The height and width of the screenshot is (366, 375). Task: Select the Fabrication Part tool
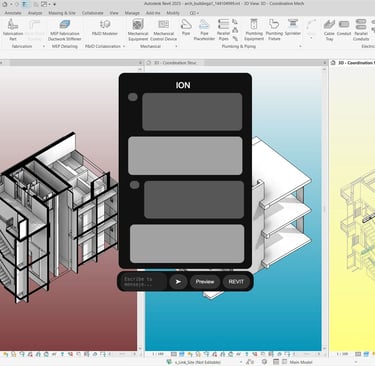[x=13, y=30]
